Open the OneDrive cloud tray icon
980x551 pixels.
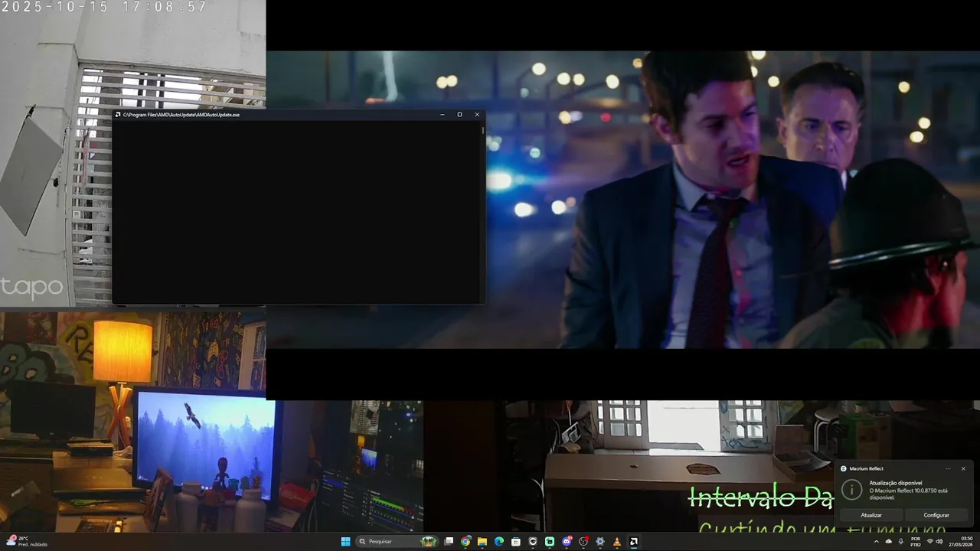(x=888, y=542)
